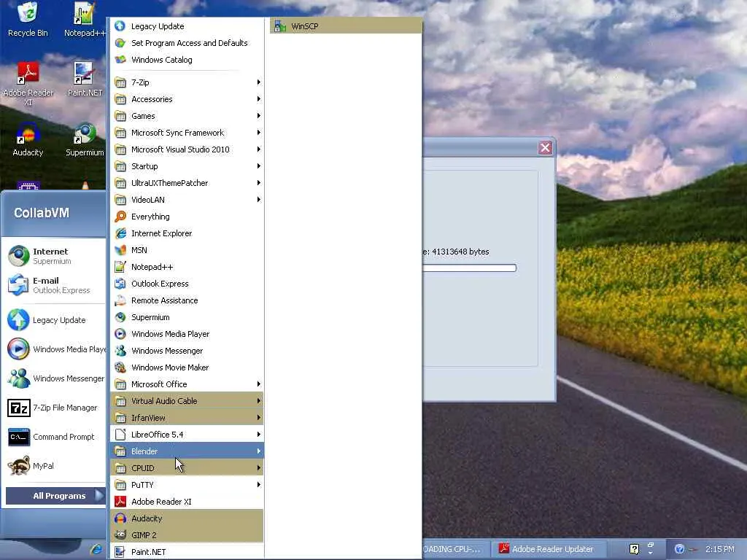Open the Blender submenu
Image resolution: width=747 pixels, height=560 pixels.
187,451
